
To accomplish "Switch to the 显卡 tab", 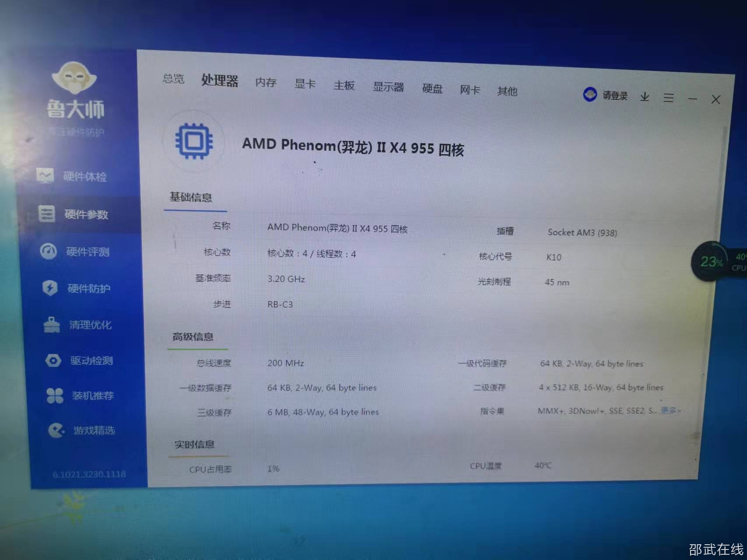I will [x=305, y=84].
